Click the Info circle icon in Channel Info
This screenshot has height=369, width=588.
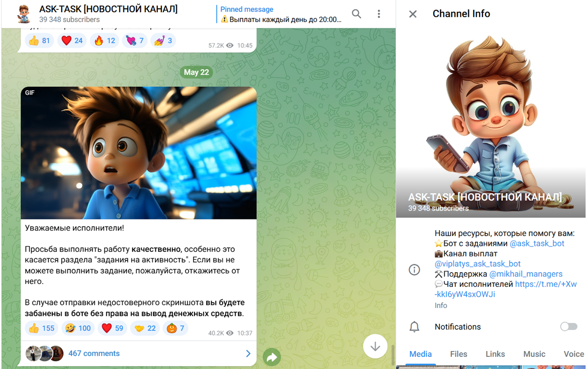[414, 270]
